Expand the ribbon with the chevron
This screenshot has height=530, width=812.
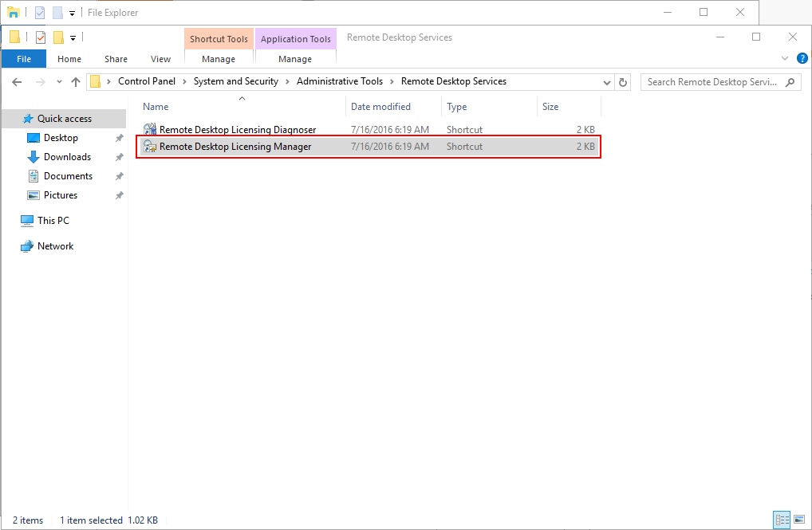coord(785,58)
